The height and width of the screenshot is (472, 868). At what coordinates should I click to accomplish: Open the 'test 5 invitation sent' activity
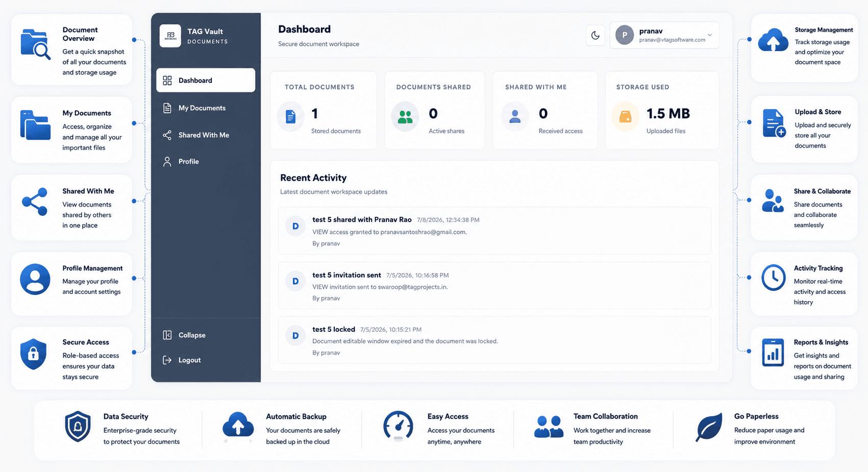pos(494,286)
